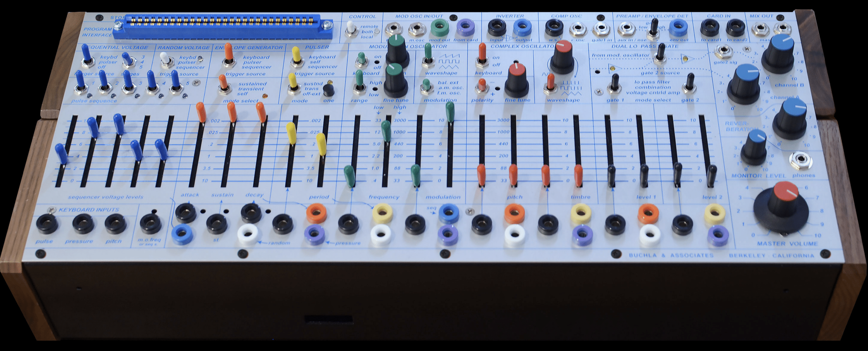Click the white random output banana jack
Screen dimensions: 868x351
(248, 235)
